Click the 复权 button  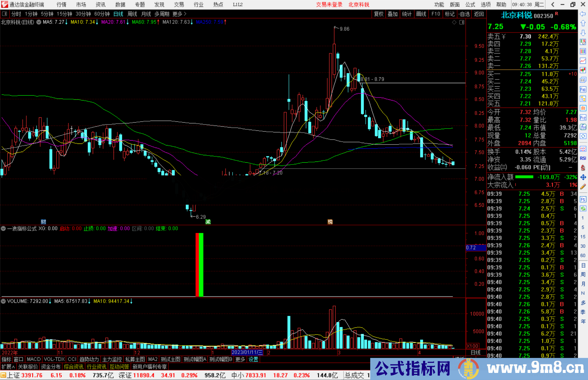pos(379,14)
